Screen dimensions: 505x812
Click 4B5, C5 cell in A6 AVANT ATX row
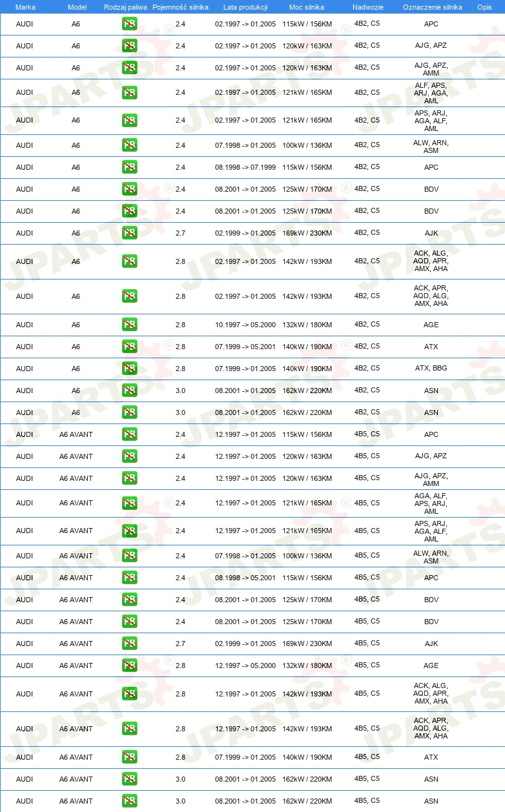pos(367,756)
